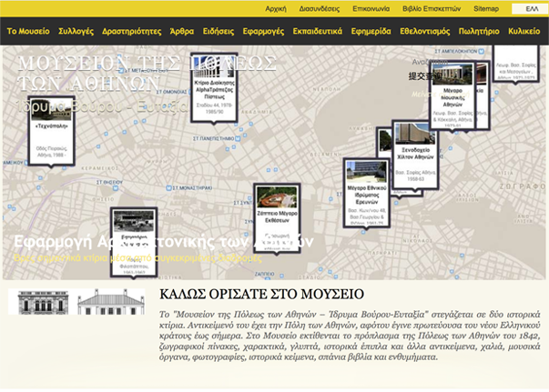Image resolution: width=549 pixels, height=392 pixels.
Task: Open the Εθελοντισμός menu item
Action: (425, 31)
